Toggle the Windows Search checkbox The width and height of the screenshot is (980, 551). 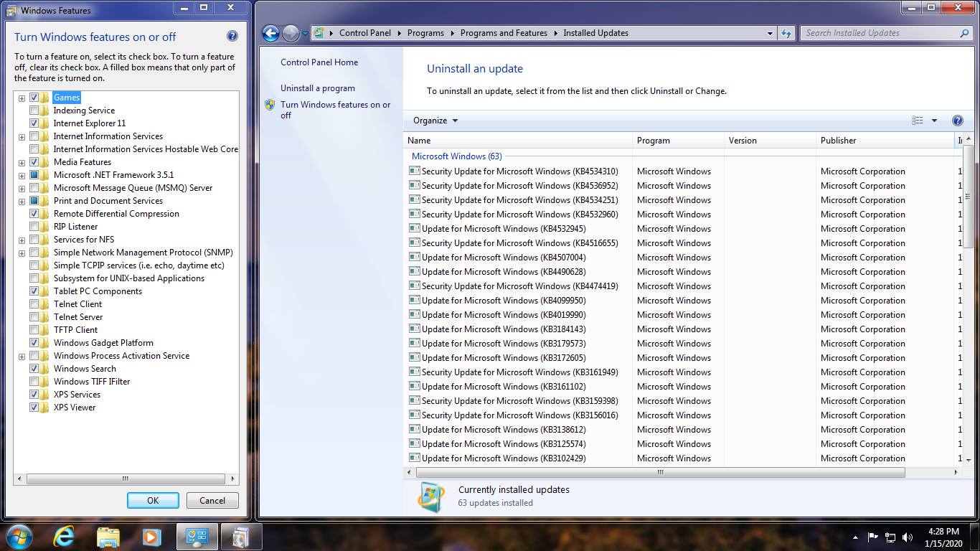tap(34, 369)
